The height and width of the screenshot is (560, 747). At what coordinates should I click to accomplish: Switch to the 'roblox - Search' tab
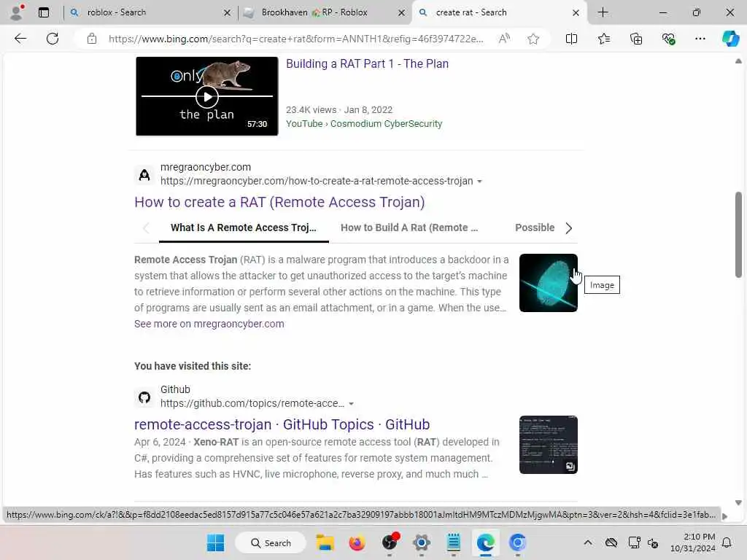click(150, 12)
